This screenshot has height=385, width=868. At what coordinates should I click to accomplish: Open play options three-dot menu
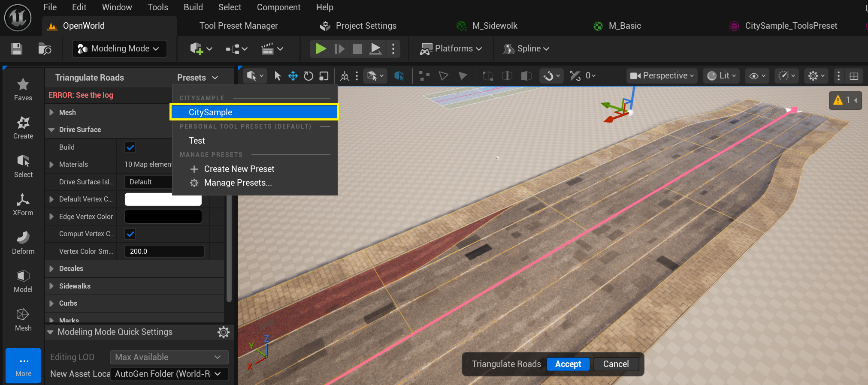click(393, 48)
